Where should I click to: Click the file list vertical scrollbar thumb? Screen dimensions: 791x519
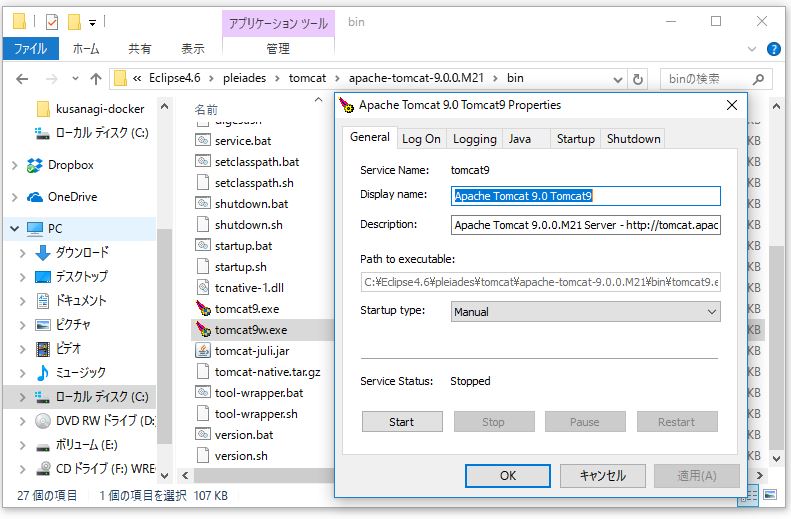click(x=776, y=348)
